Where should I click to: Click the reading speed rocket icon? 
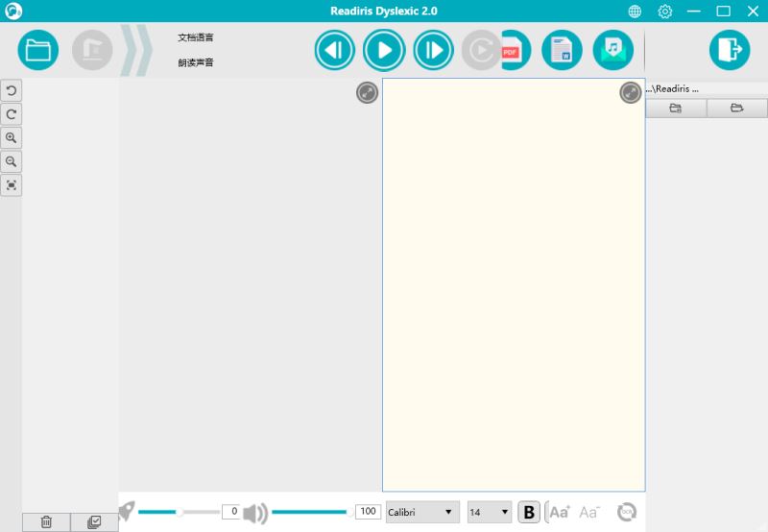[x=127, y=512]
